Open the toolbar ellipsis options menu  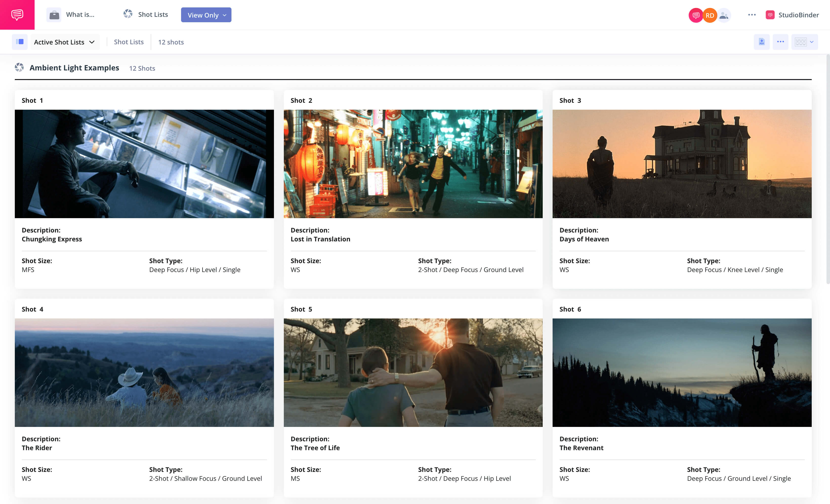pos(781,42)
